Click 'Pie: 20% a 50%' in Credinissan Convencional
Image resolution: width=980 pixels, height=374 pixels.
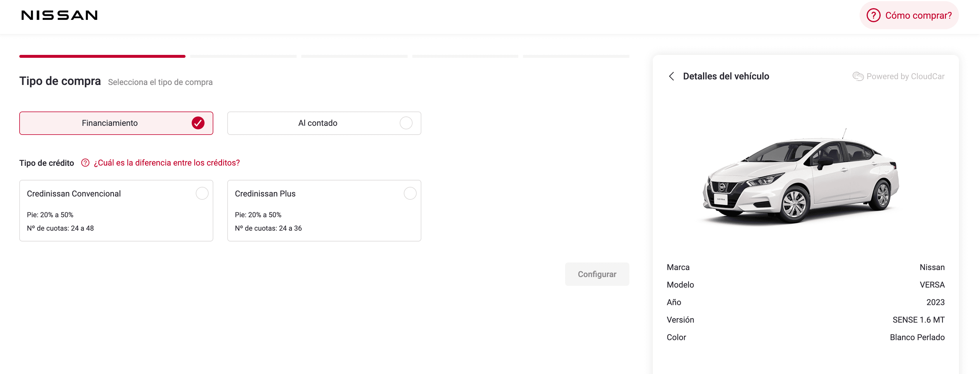50,215
